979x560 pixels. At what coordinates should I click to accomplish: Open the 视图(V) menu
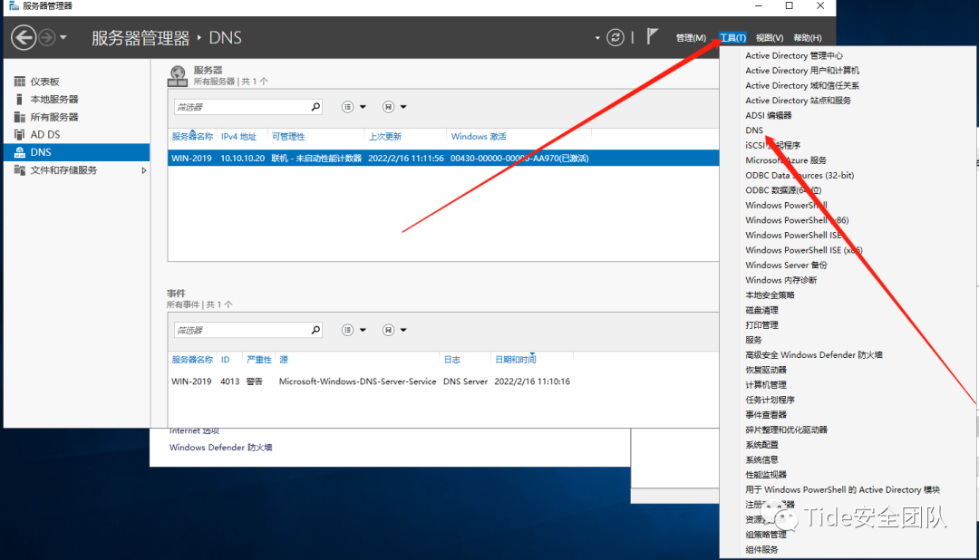(x=770, y=38)
